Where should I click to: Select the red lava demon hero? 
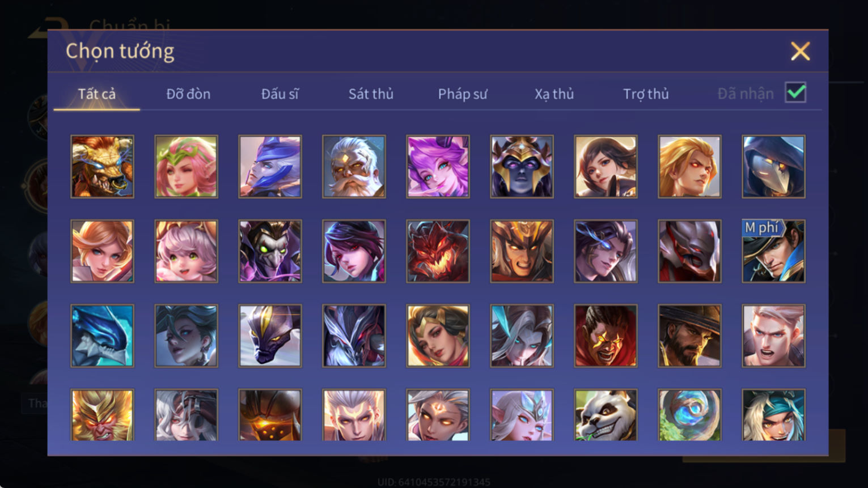[x=438, y=251]
